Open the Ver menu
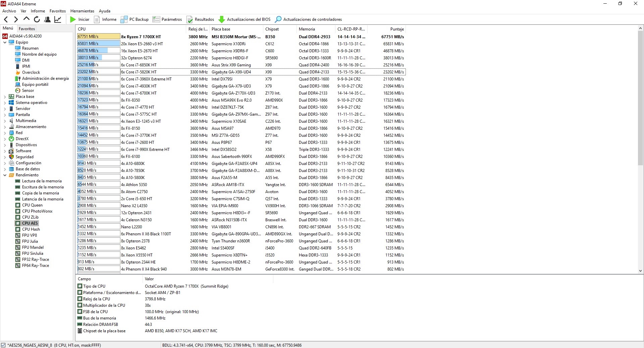 (x=23, y=11)
